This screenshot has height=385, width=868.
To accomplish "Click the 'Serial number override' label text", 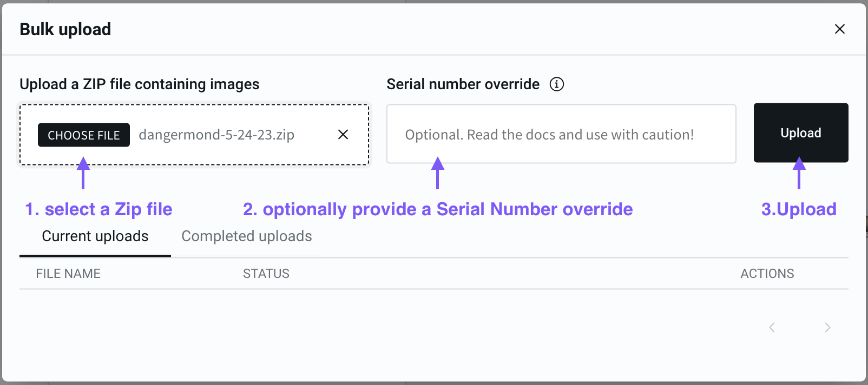I will [x=463, y=84].
